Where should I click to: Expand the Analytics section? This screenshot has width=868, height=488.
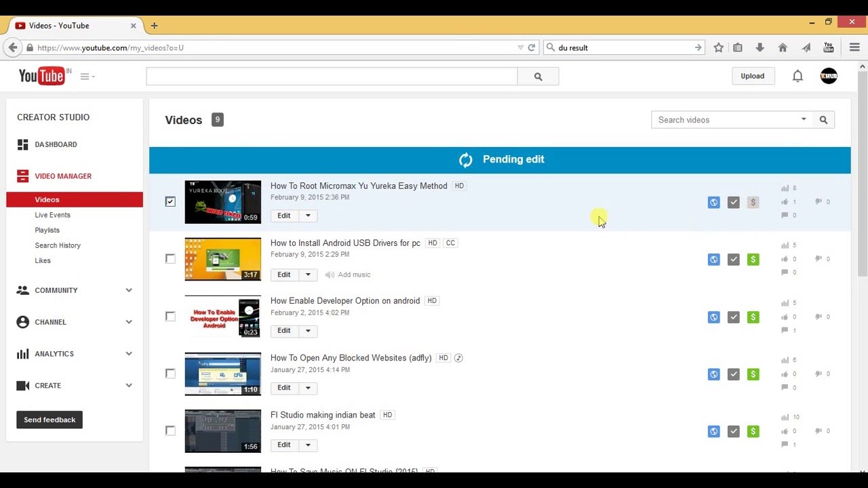point(129,354)
